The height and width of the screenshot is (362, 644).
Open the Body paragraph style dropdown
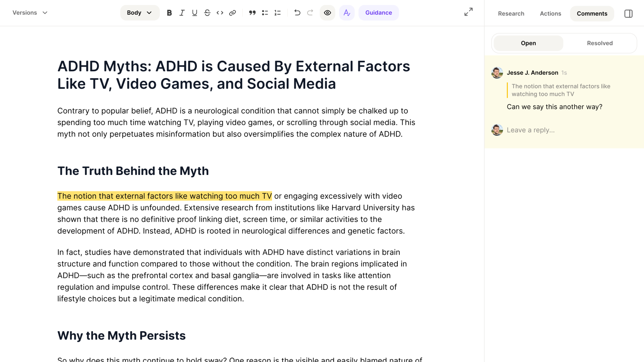[x=140, y=13]
